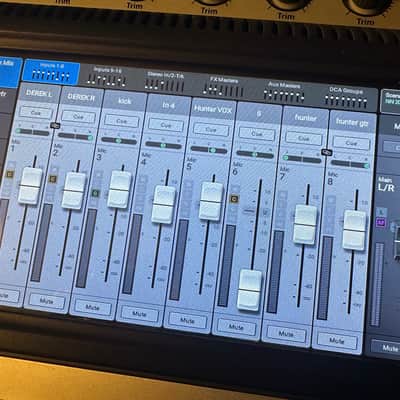400x400 pixels.
Task: Toggle Cue on the hunter gtr channel
Action: [x=351, y=143]
